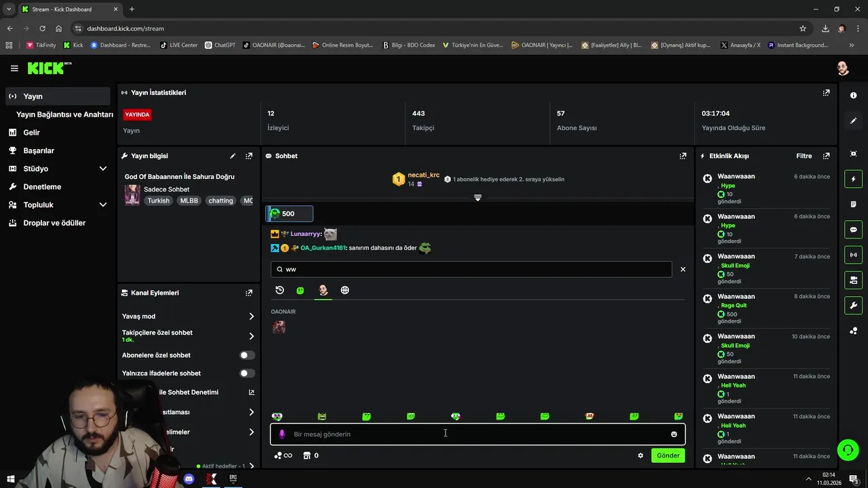Select the OAONAIR channel emote thumbnail
This screenshot has width=868, height=488.
(x=279, y=327)
